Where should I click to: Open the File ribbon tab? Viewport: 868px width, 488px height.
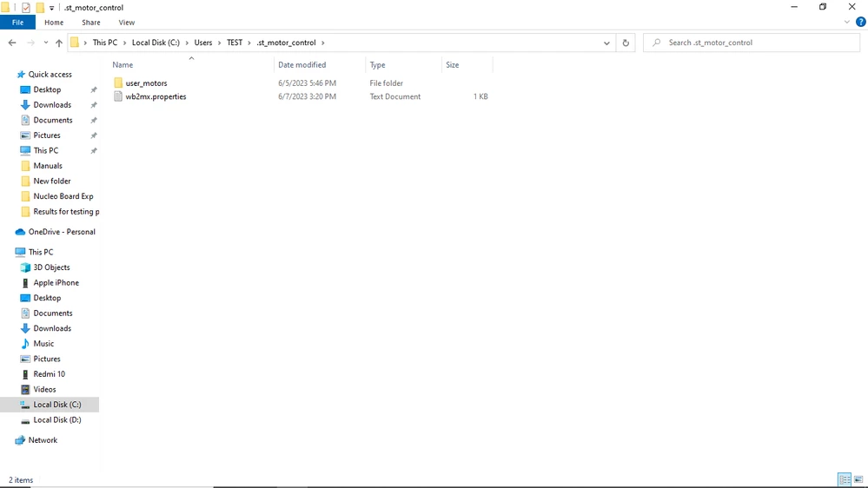click(17, 23)
